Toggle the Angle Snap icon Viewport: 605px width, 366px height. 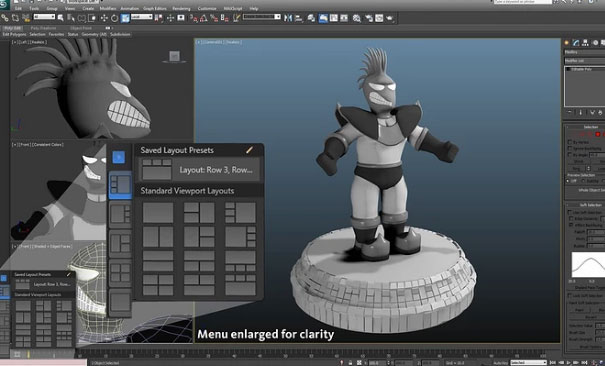pyautogui.click(x=203, y=18)
